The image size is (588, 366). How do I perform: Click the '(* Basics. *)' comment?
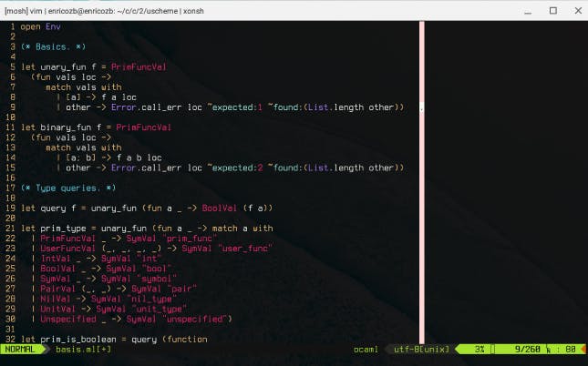pos(53,46)
